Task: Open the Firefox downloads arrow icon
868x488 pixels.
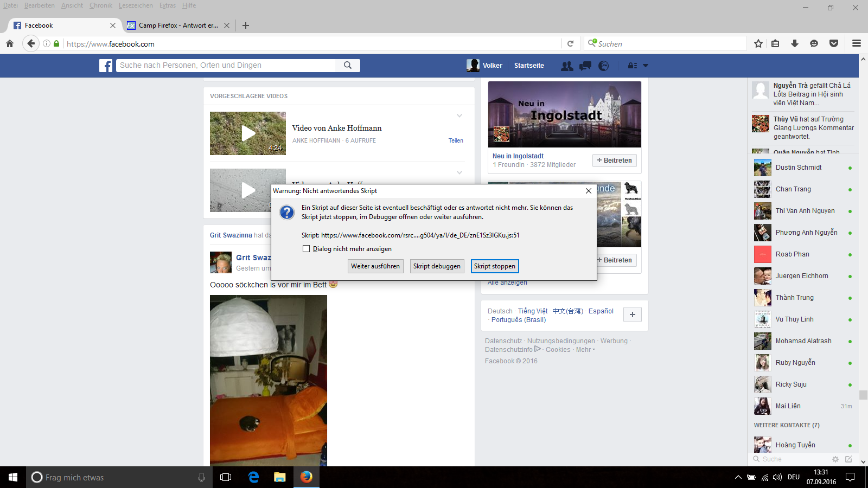Action: (x=795, y=43)
